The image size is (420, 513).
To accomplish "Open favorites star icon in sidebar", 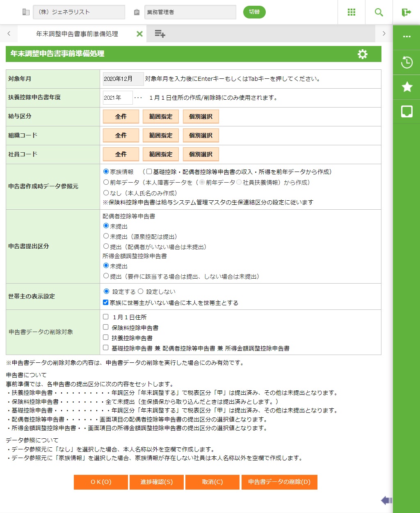I will tap(407, 87).
